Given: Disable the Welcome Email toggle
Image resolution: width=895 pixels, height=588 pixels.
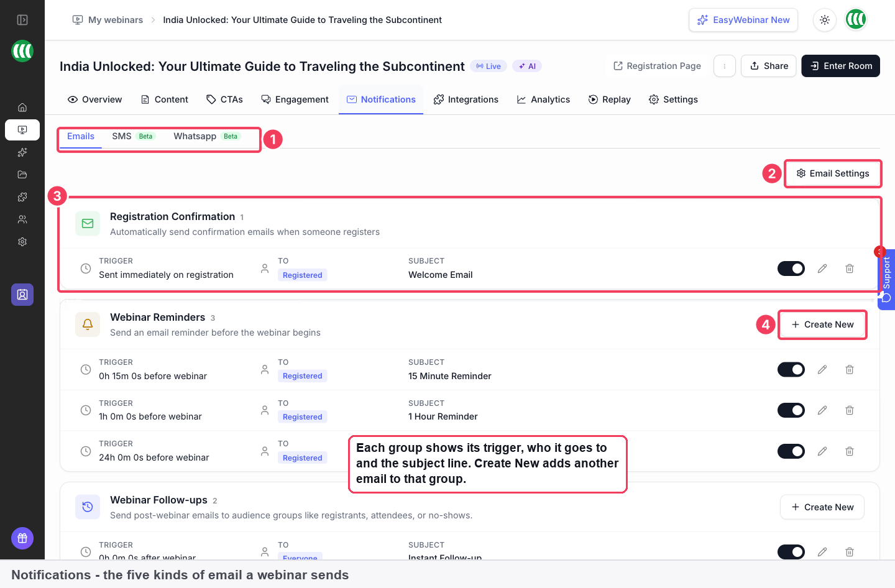Looking at the screenshot, I should coord(791,269).
